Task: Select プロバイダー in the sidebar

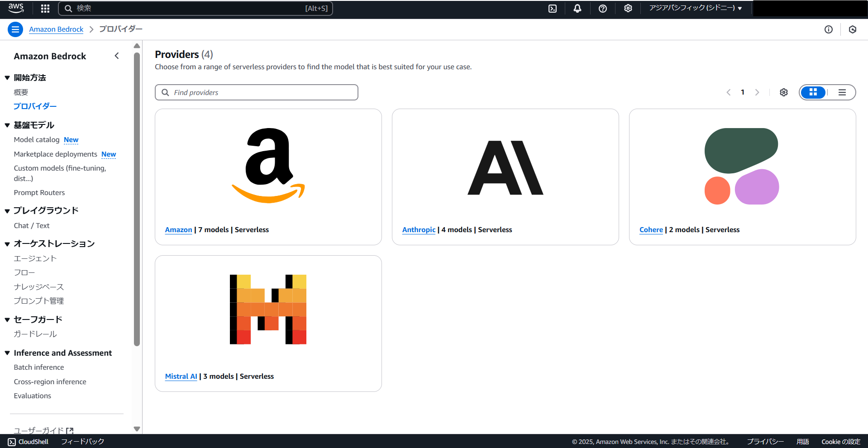Action: 35,106
